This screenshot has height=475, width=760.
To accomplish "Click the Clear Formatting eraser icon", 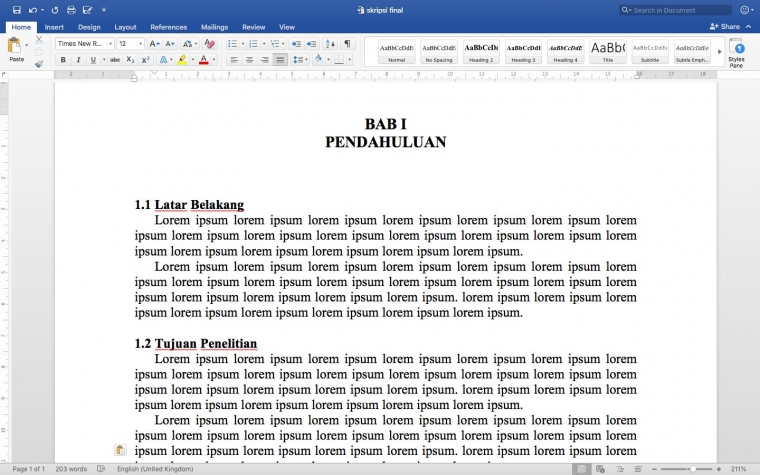I will point(209,44).
